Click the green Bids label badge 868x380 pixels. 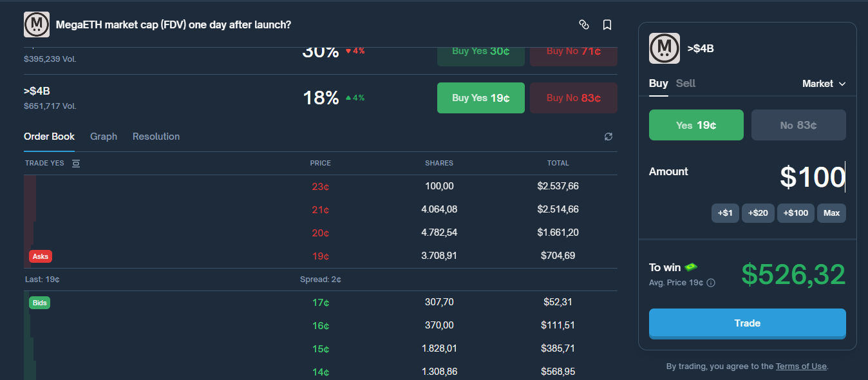pos(39,302)
